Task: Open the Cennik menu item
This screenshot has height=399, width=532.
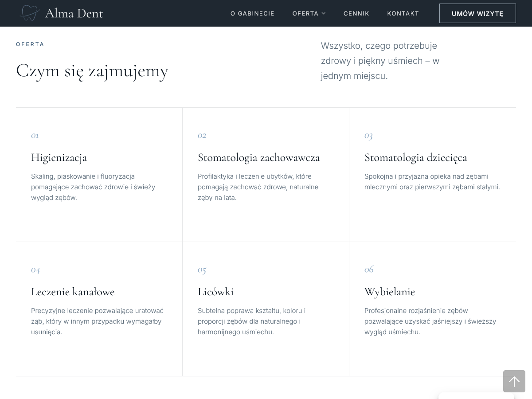Action: tap(356, 13)
